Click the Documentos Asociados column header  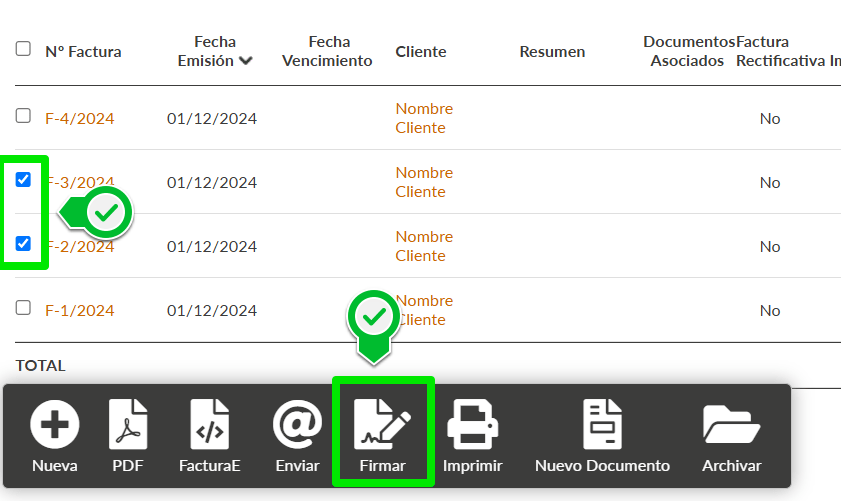688,51
